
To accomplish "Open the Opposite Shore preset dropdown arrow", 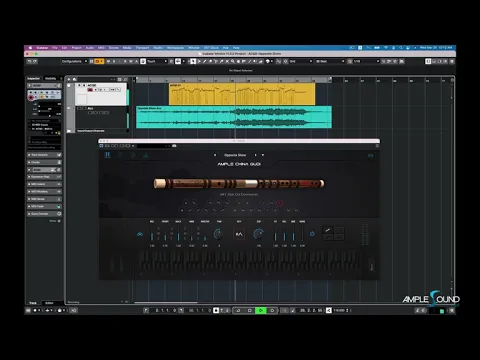I will pyautogui.click(x=263, y=155).
